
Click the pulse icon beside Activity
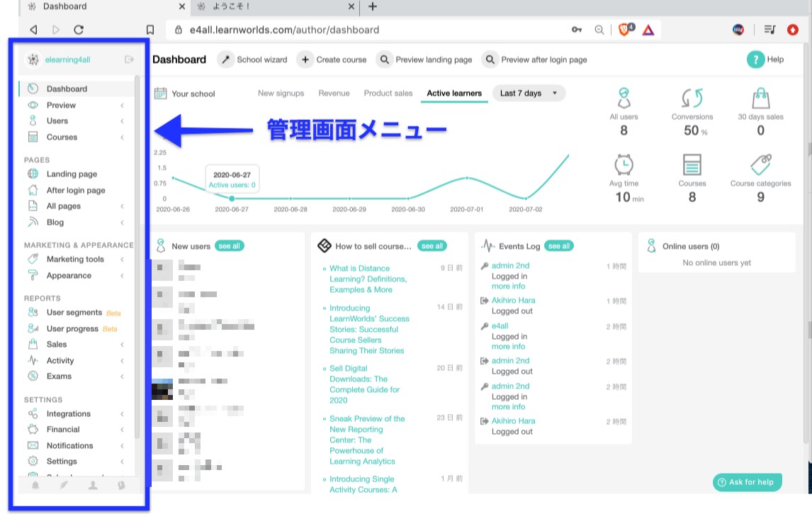33,360
